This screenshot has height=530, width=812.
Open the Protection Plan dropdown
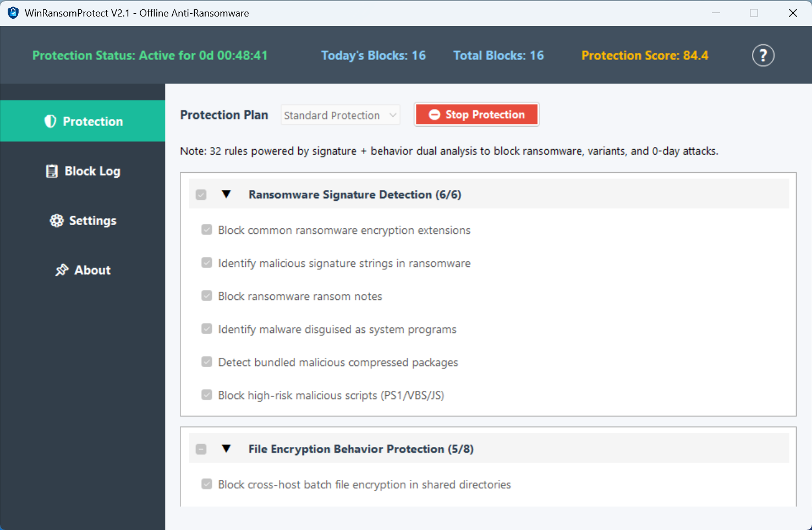[340, 116]
